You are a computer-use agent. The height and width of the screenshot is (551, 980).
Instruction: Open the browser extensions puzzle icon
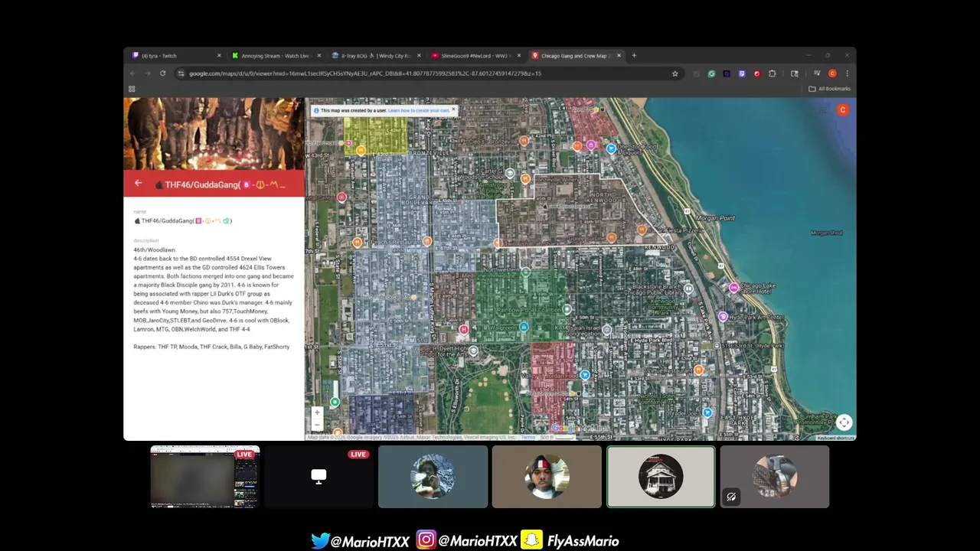tap(772, 73)
